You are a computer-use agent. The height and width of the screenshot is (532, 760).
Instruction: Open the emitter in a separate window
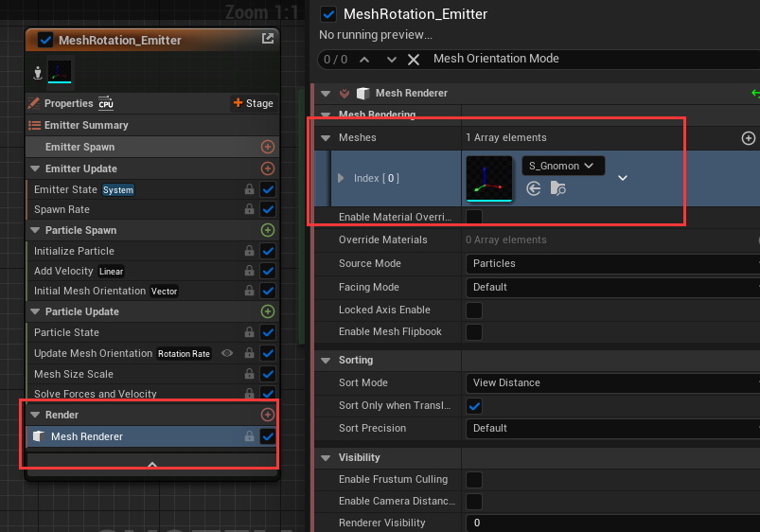[x=268, y=39]
